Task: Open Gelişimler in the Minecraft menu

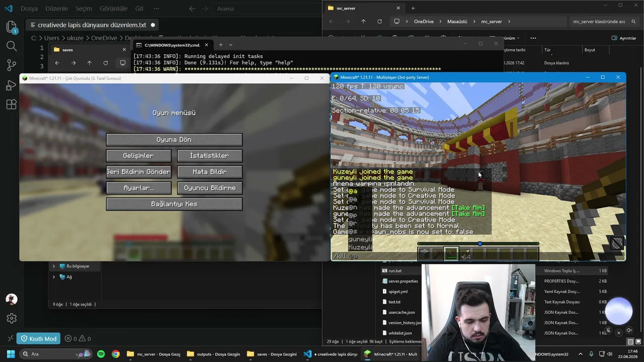Action: (x=138, y=155)
